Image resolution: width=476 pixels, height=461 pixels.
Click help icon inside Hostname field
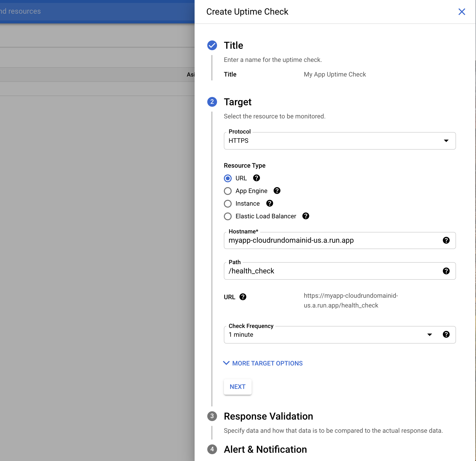(446, 240)
